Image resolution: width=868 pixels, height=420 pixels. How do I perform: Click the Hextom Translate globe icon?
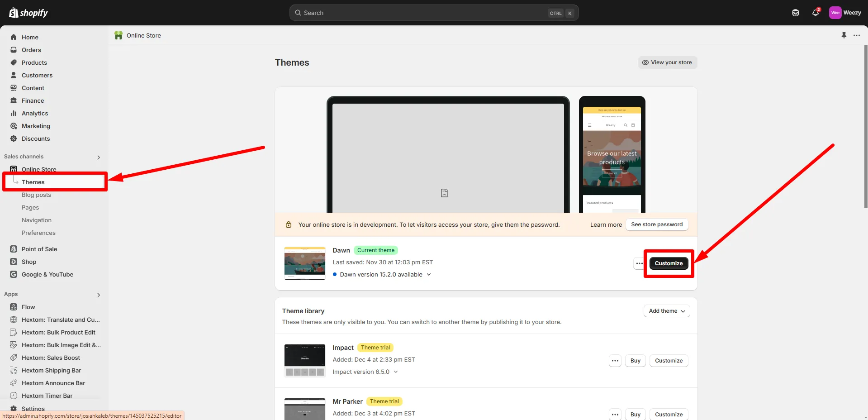14,320
